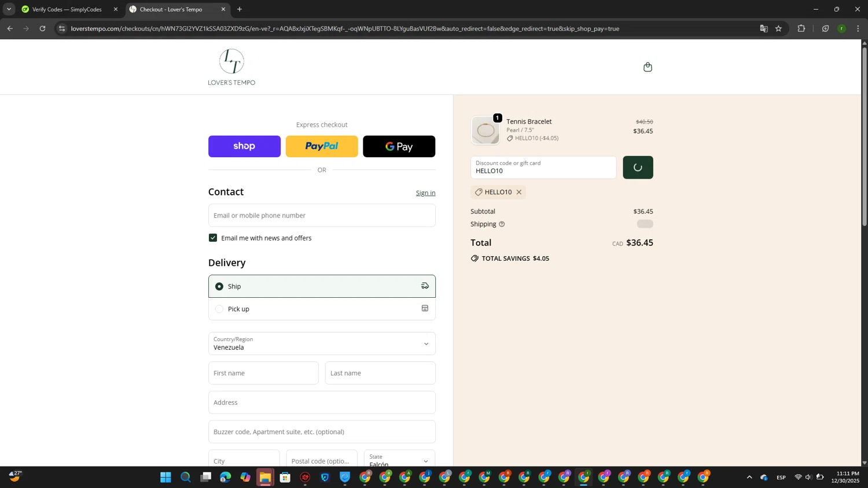Open the Country/Region dropdown

coord(322,343)
